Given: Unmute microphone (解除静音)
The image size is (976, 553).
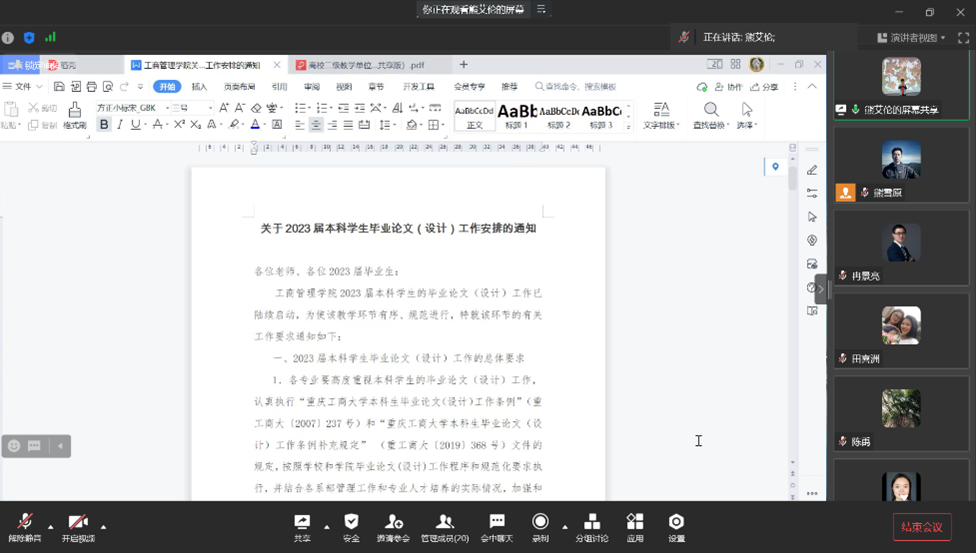Looking at the screenshot, I should 26,525.
